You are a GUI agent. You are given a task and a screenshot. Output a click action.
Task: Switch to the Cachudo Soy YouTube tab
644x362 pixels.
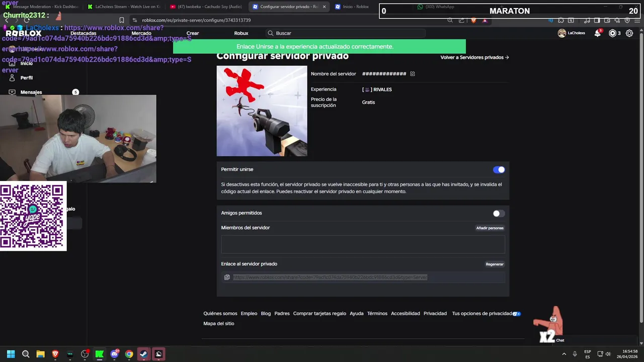pyautogui.click(x=206, y=7)
